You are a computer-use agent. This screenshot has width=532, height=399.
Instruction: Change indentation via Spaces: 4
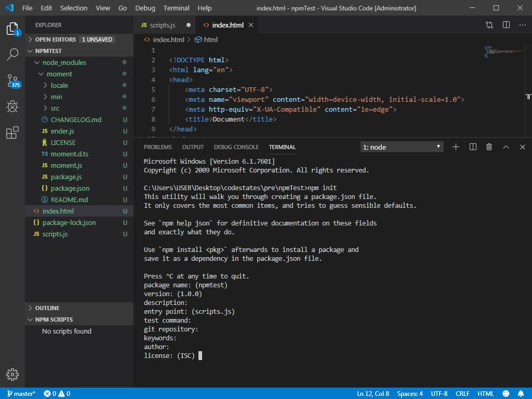click(410, 394)
